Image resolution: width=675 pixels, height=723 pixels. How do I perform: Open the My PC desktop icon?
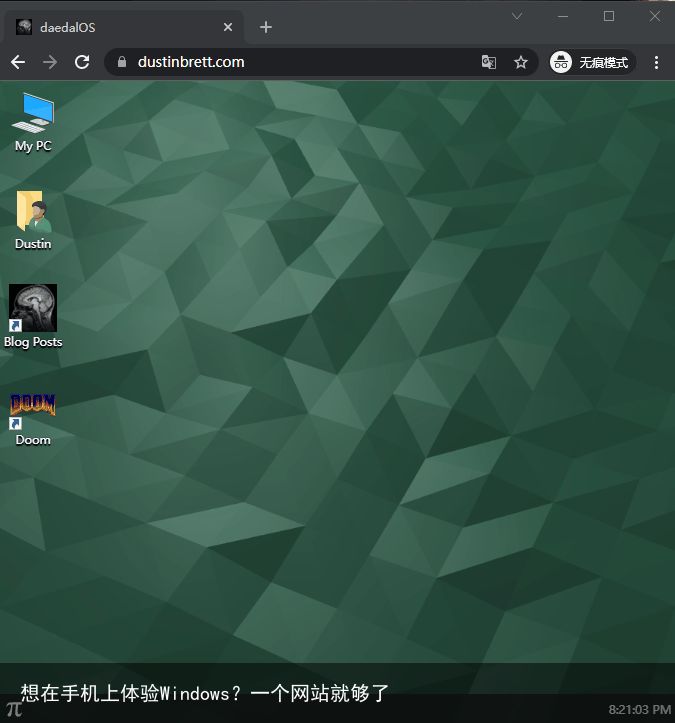(x=33, y=122)
